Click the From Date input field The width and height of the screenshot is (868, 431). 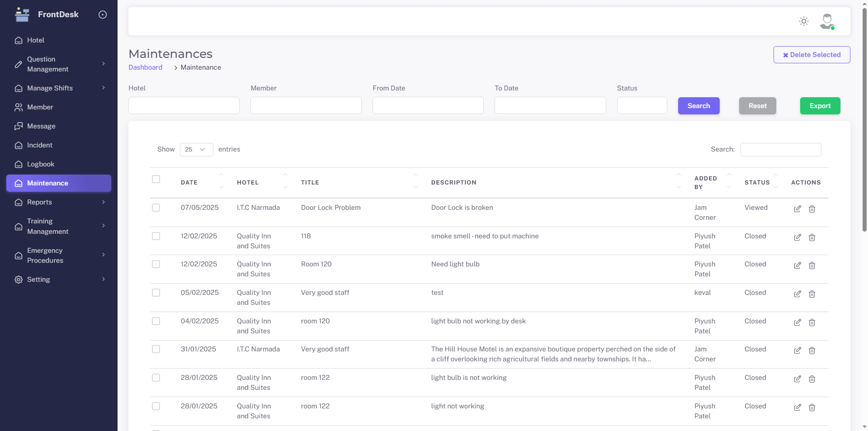(x=428, y=105)
